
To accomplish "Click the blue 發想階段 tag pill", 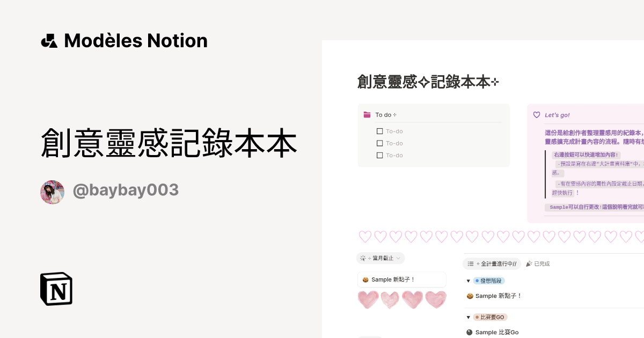I will pyautogui.click(x=488, y=280).
